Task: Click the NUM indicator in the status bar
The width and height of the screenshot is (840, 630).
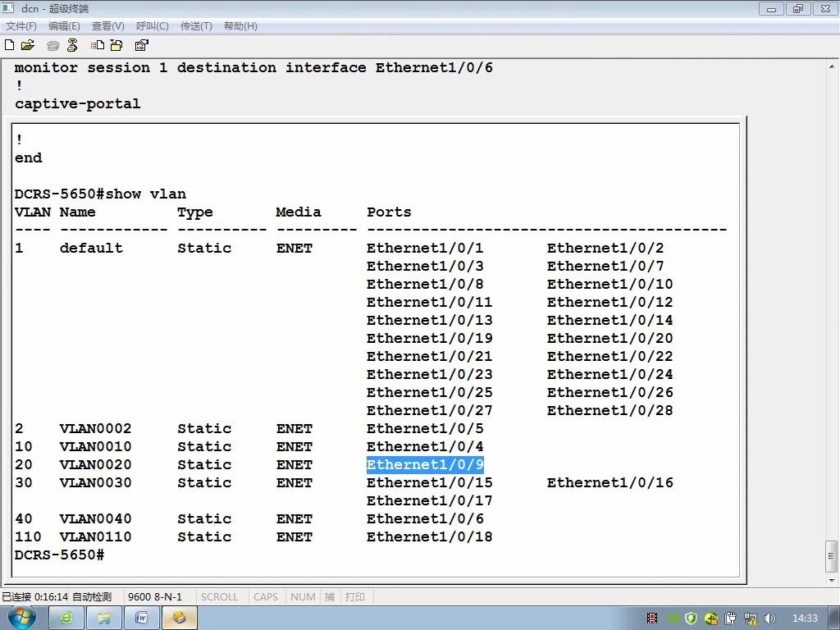Action: [x=303, y=597]
